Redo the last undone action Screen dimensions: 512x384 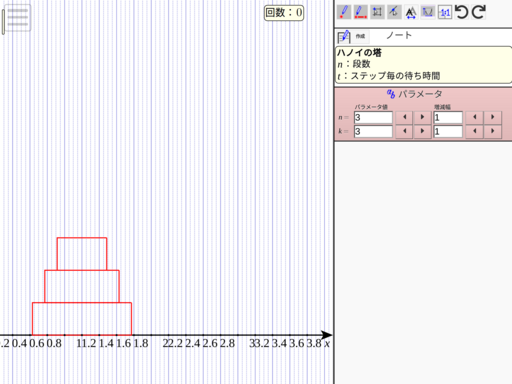(479, 12)
